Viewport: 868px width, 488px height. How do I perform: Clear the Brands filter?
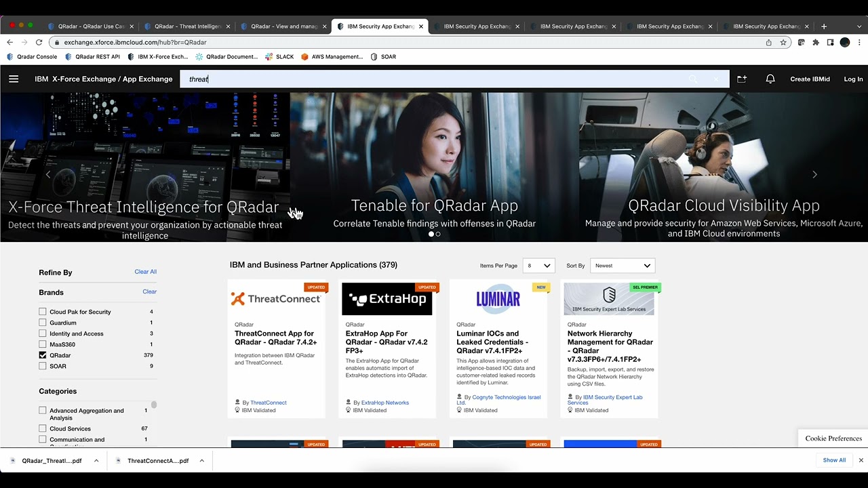tap(149, 292)
